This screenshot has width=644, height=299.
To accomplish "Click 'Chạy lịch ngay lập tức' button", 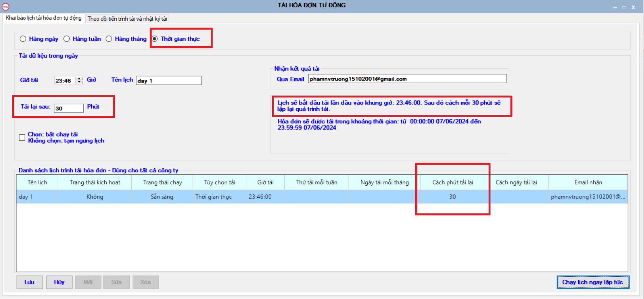I will pos(593,282).
